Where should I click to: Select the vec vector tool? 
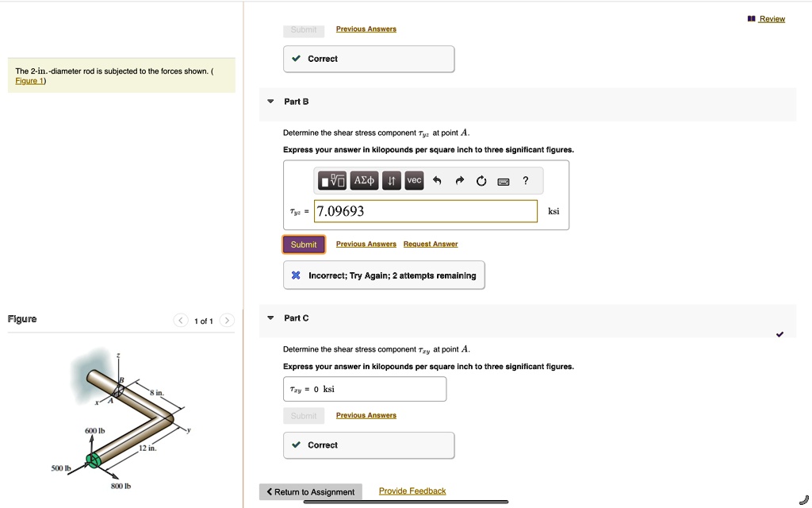414,180
